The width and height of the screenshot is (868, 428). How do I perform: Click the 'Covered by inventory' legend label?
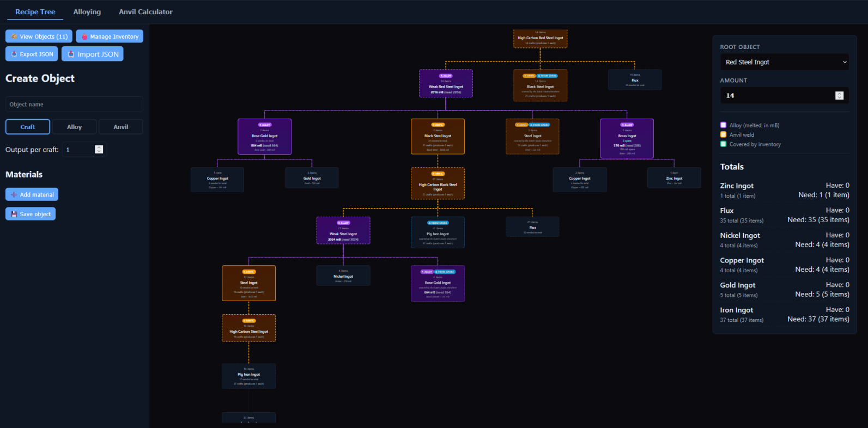click(755, 144)
